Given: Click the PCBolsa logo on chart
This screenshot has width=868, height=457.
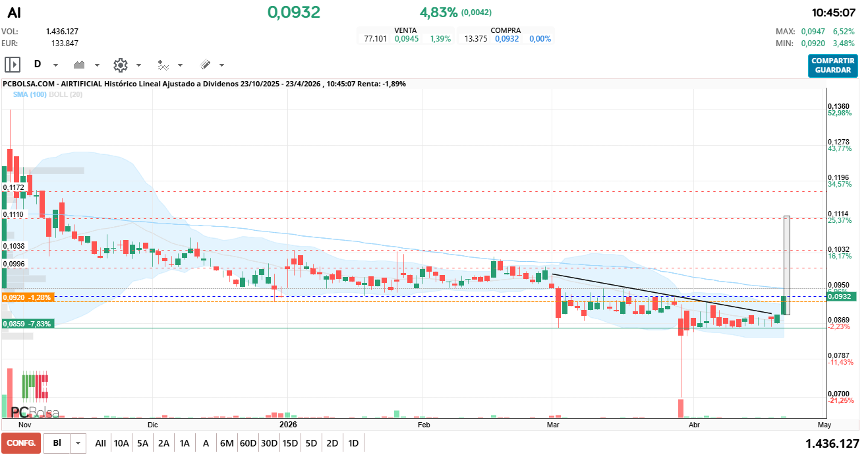Looking at the screenshot, I should click(x=35, y=396).
